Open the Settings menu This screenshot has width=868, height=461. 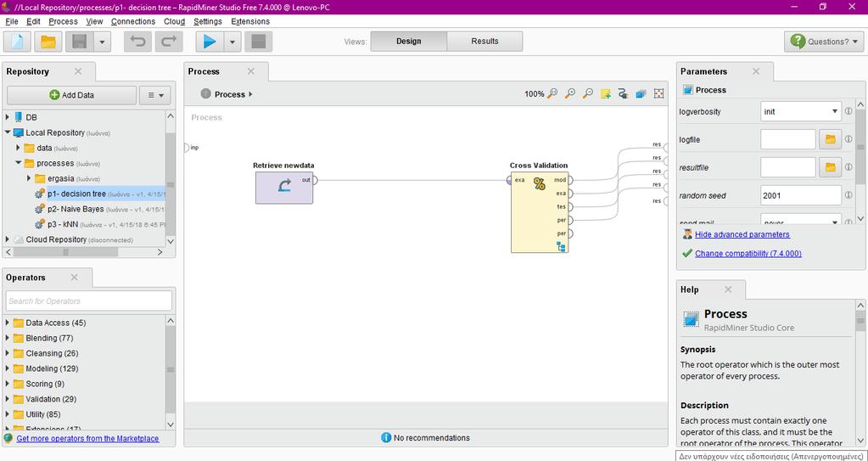tap(208, 21)
